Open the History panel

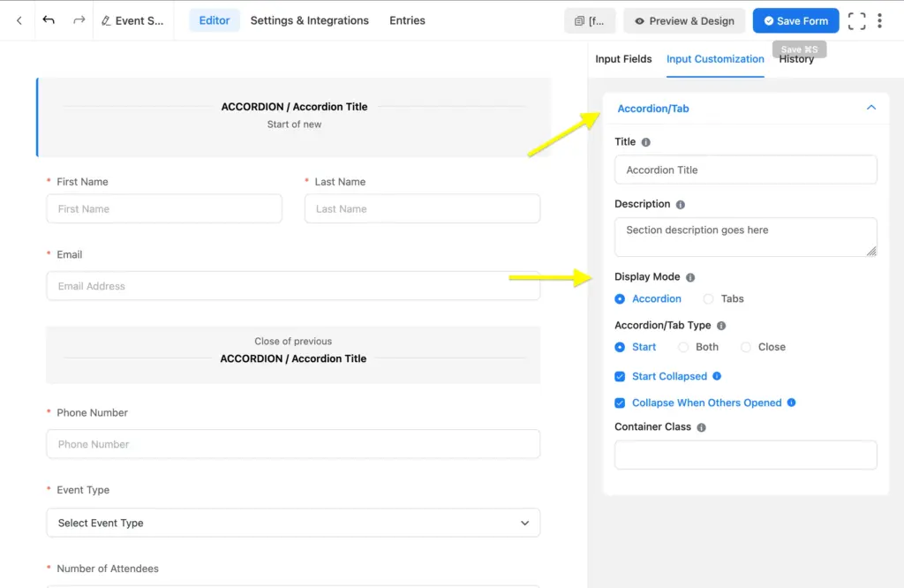(797, 59)
